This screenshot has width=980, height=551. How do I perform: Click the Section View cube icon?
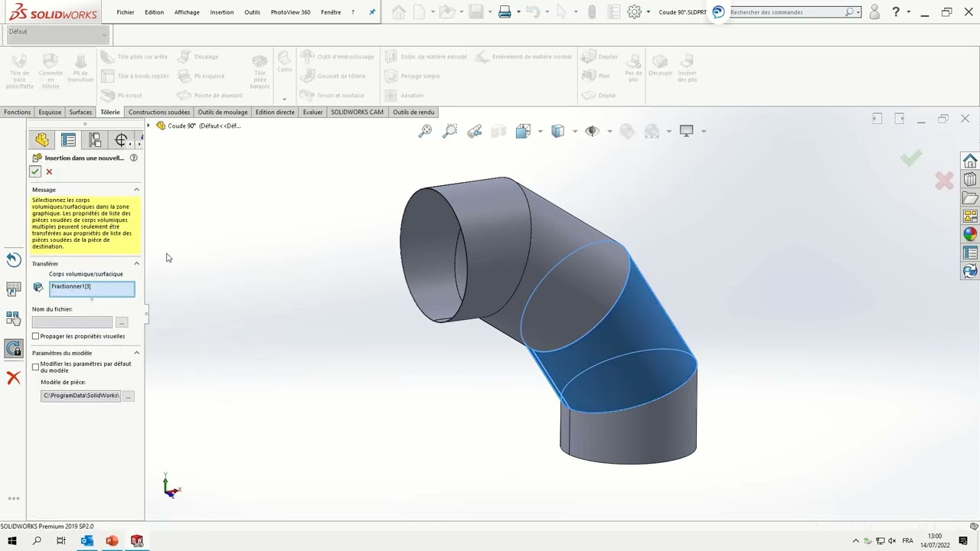(x=498, y=132)
